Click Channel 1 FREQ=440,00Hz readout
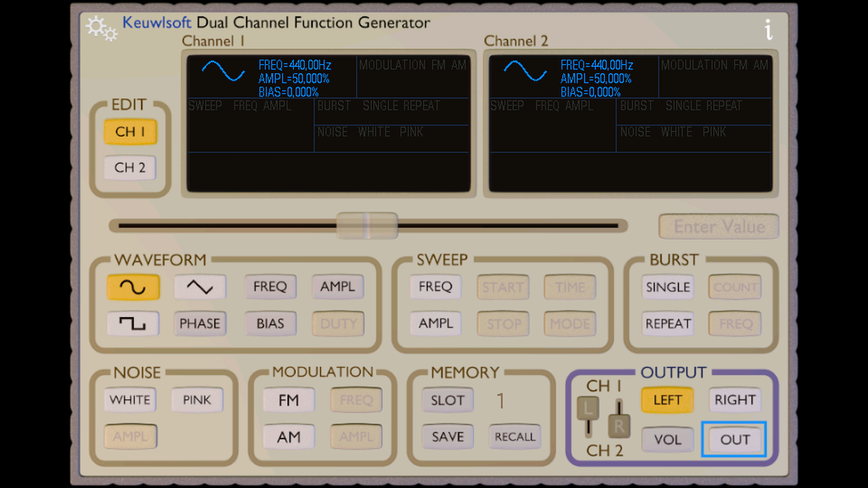 pos(294,66)
